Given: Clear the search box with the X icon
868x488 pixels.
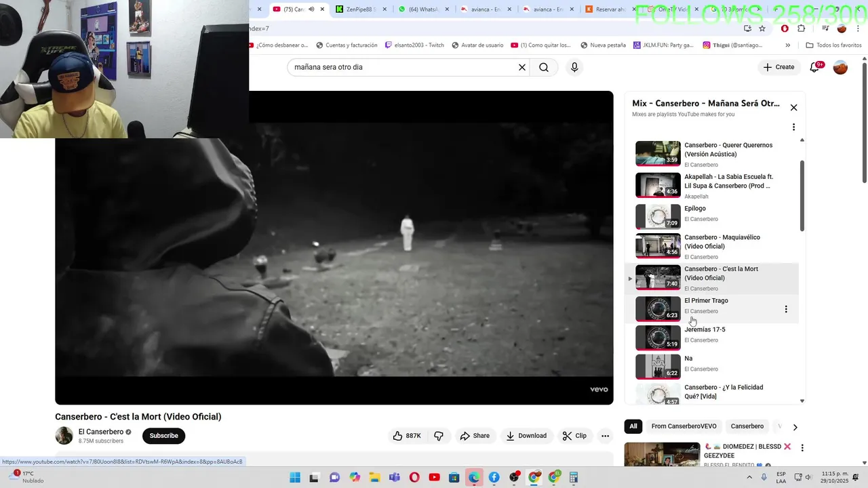Looking at the screenshot, I should (x=522, y=67).
